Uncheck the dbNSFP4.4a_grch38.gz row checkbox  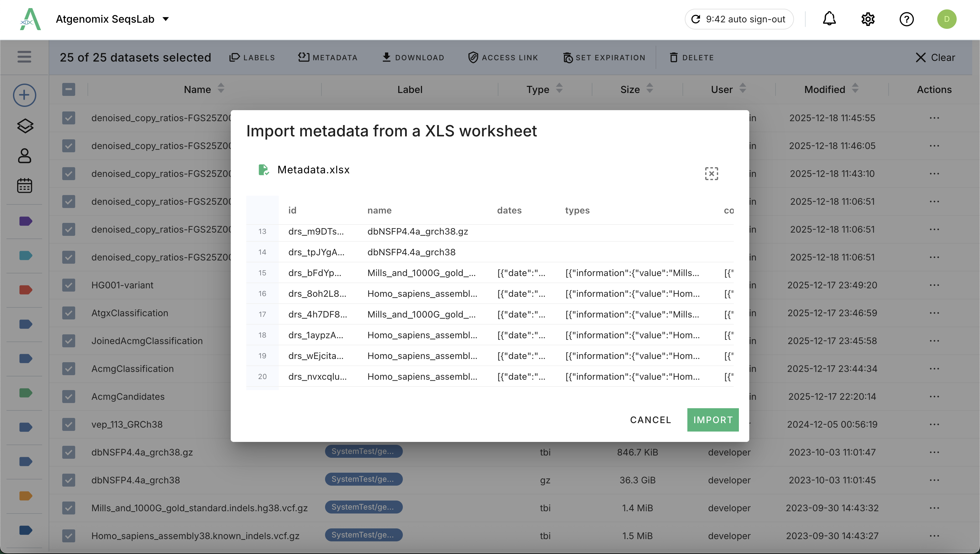[68, 452]
